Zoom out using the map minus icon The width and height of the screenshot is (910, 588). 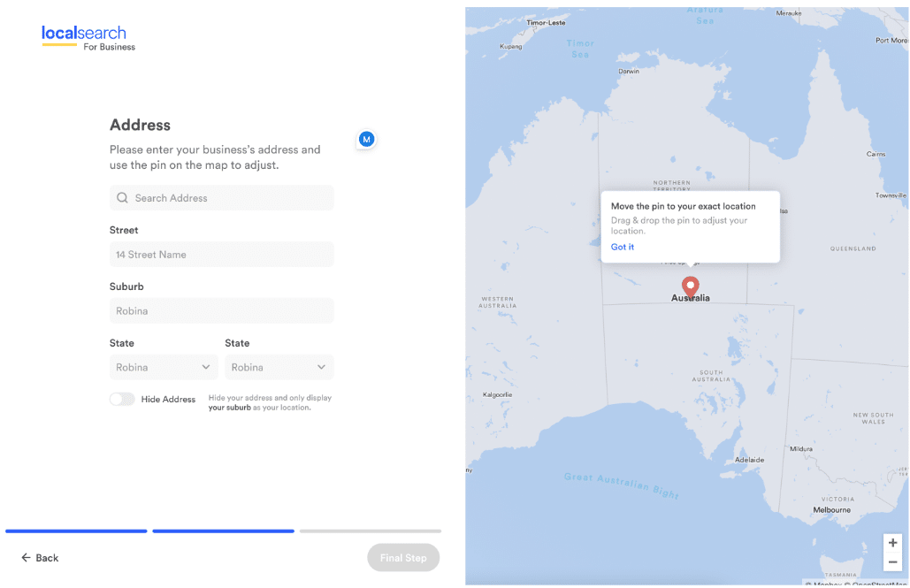click(892, 562)
